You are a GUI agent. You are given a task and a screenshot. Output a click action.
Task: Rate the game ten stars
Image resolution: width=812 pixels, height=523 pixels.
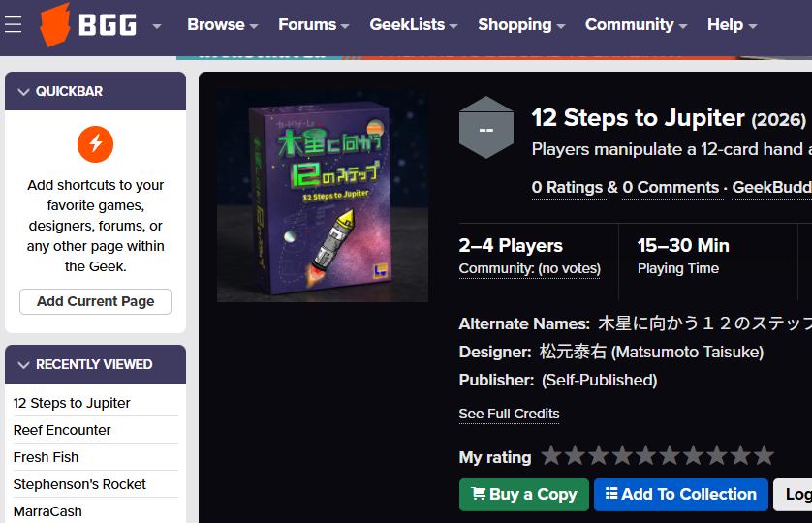(x=764, y=455)
